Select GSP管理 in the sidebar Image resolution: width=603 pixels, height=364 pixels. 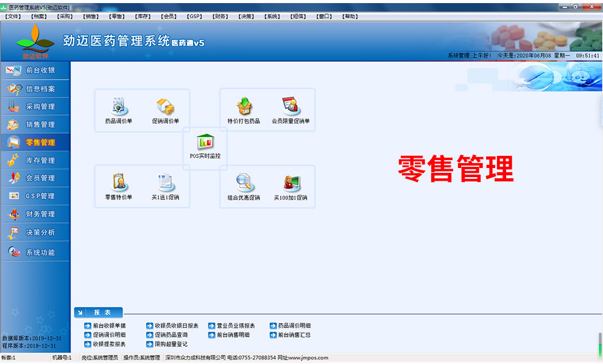[35, 196]
